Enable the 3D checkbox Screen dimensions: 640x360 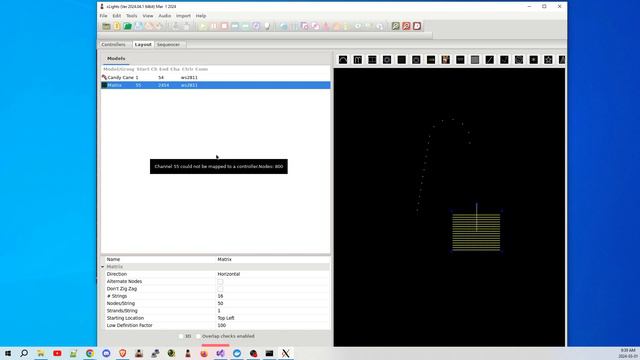click(181, 336)
